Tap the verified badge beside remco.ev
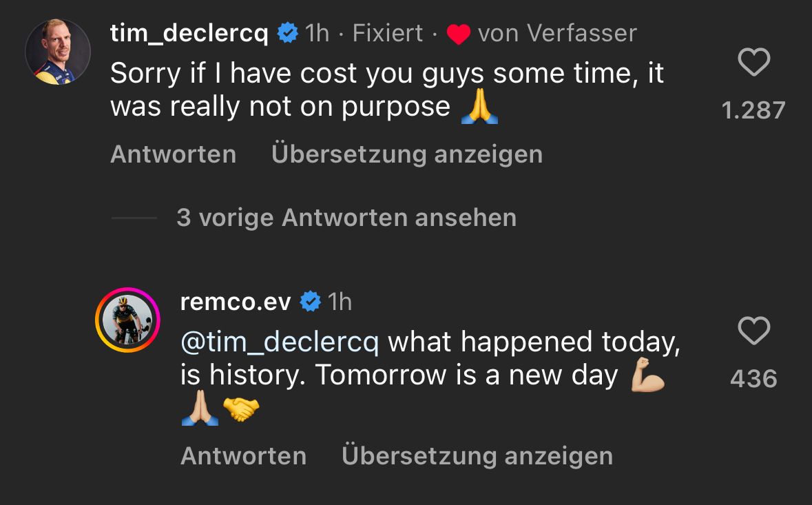Viewport: 812px width, 505px height. pos(311,301)
